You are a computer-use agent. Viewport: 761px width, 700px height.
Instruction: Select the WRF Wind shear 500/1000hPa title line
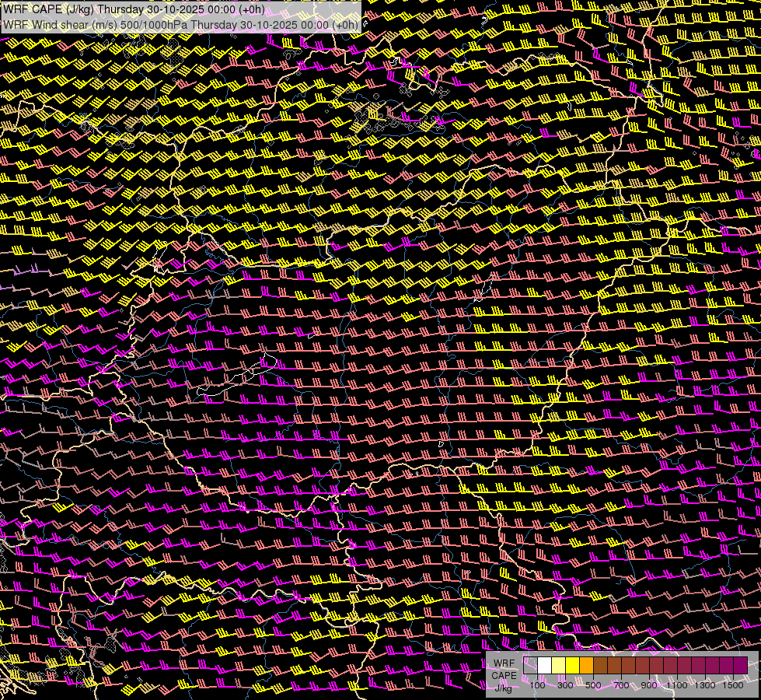point(180,24)
